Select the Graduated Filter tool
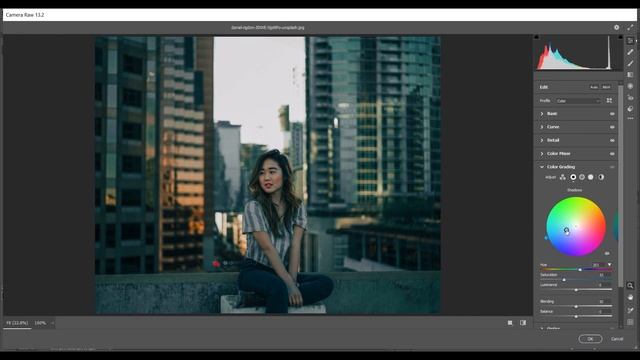The height and width of the screenshot is (360, 640). (630, 75)
